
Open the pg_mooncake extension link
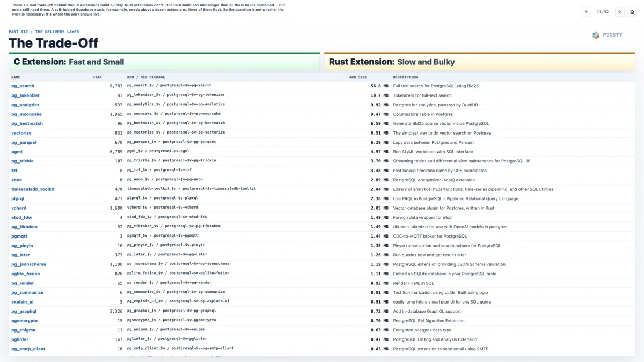coord(26,114)
